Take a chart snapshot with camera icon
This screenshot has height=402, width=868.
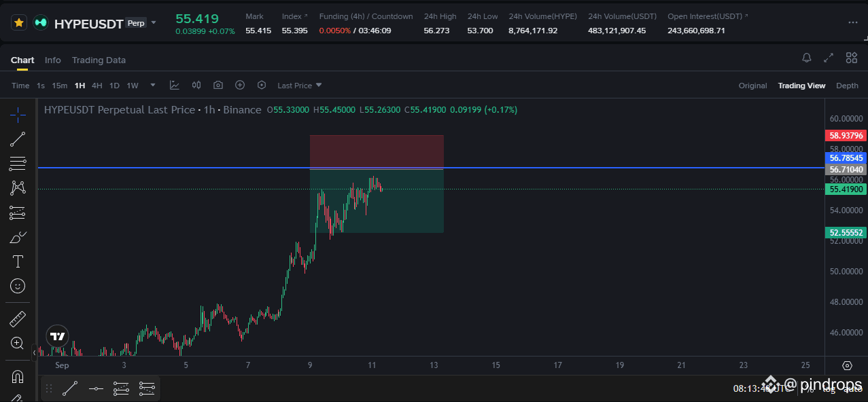pyautogui.click(x=218, y=85)
